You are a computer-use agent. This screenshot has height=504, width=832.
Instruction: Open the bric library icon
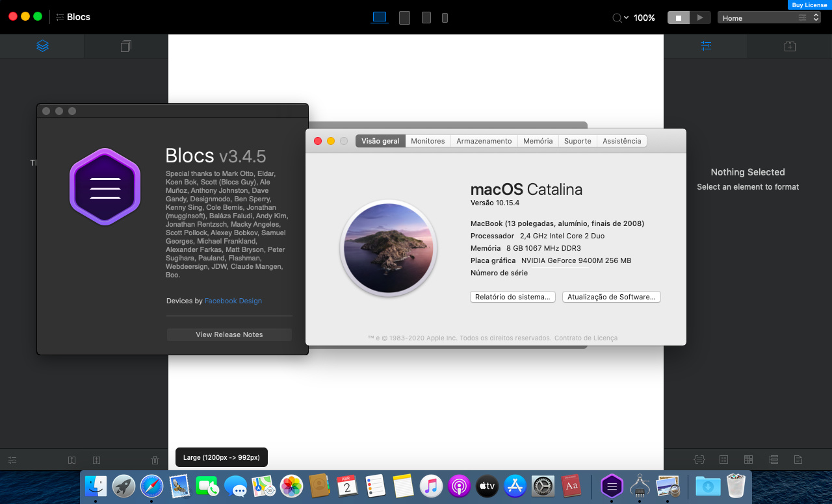[789, 46]
